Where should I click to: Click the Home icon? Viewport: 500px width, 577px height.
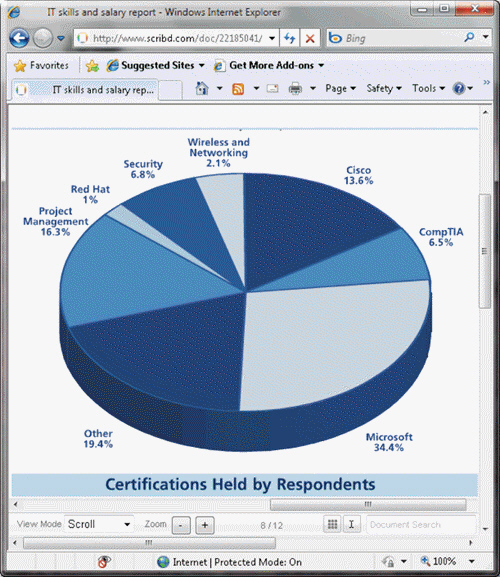click(x=202, y=88)
